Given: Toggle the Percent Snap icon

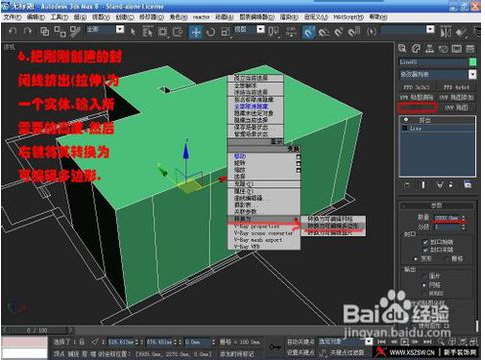Looking at the screenshot, I should tap(339, 32).
